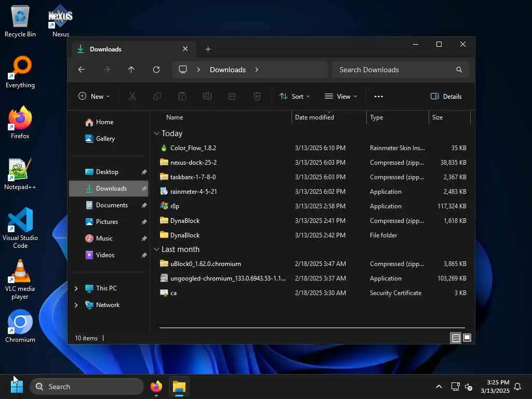Click the Cut scissors icon
Image resolution: width=532 pixels, height=399 pixels.
(x=132, y=96)
